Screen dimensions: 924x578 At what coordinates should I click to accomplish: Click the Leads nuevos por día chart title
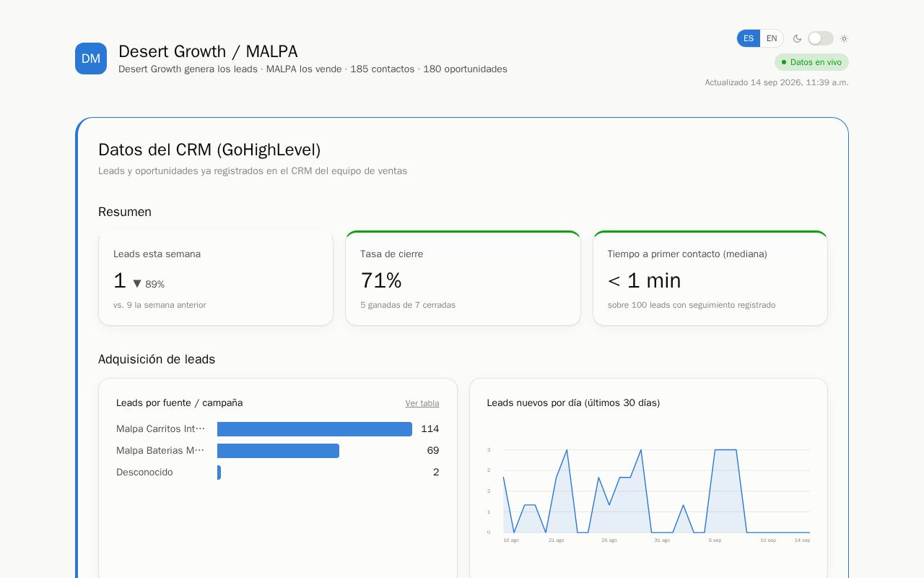point(573,403)
